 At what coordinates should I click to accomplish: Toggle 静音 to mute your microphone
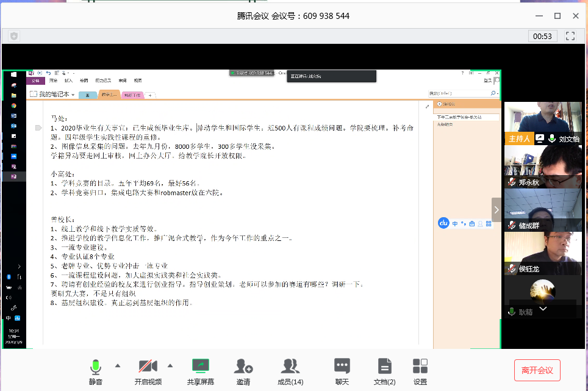[95, 369]
